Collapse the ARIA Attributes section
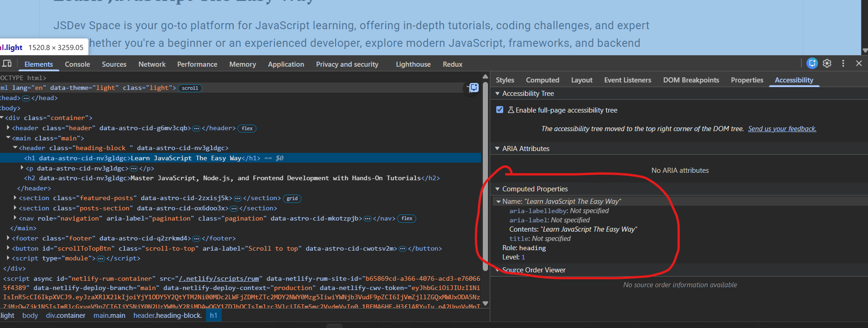This screenshot has height=328, width=868. [x=498, y=149]
